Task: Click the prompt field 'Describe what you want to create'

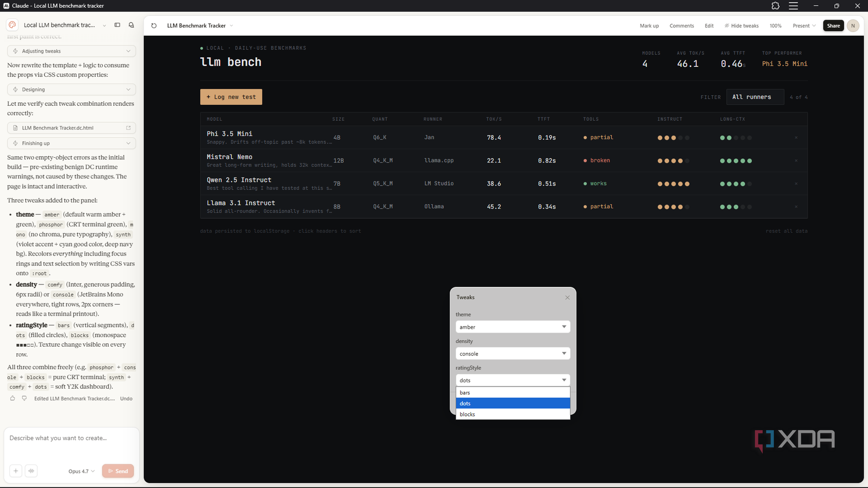Action: click(72, 438)
